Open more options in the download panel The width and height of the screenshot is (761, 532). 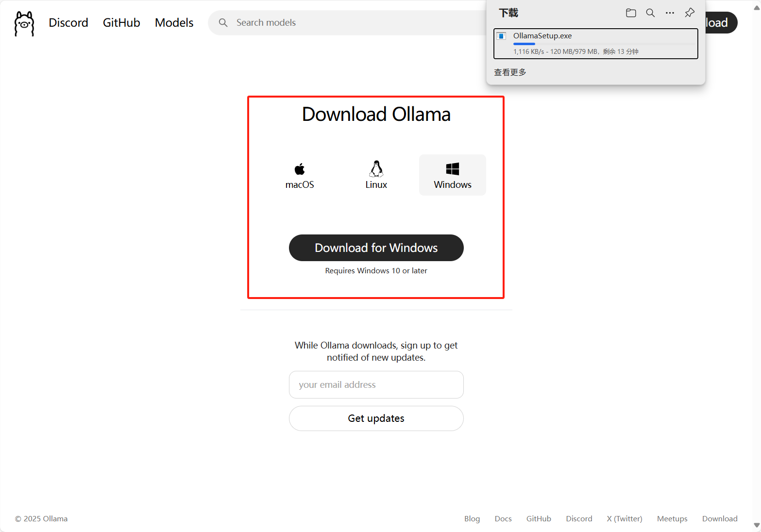[x=670, y=13]
